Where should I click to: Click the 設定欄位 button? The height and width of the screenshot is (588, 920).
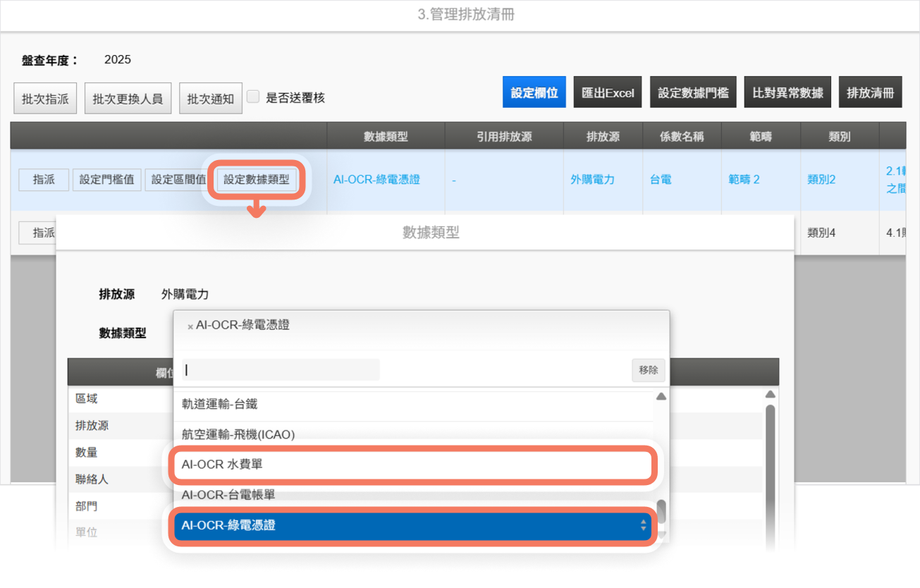(534, 92)
